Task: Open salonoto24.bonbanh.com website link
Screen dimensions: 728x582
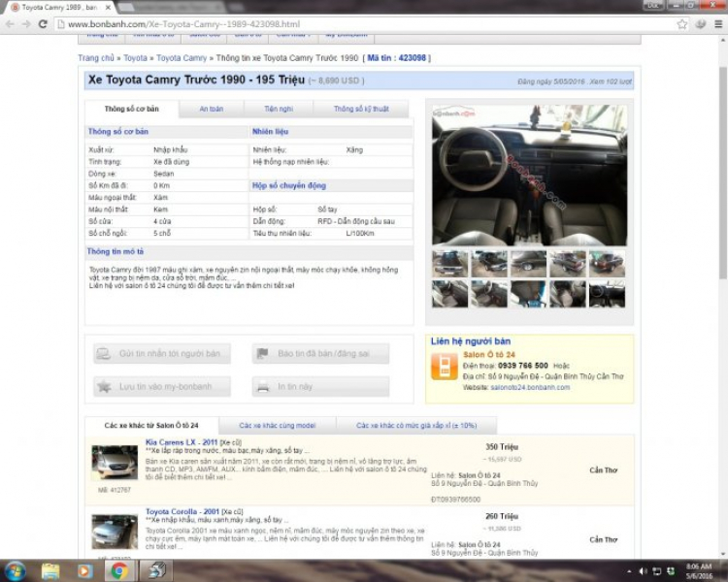Action: pyautogui.click(x=530, y=388)
